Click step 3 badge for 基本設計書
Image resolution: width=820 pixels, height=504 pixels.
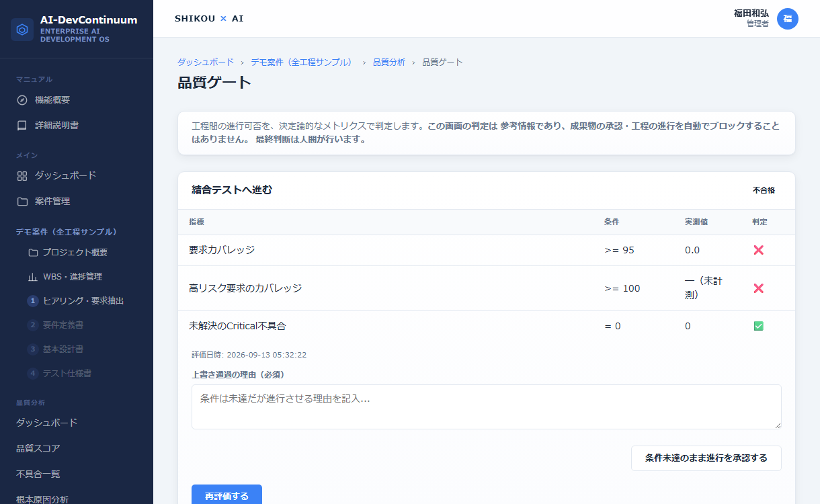pyautogui.click(x=33, y=349)
